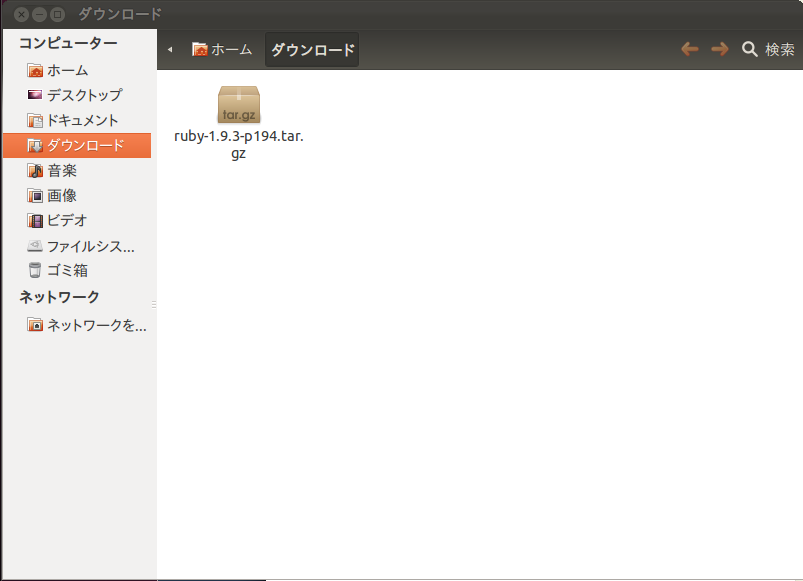Open 画像 folder in the sidebar

[x=77, y=196]
